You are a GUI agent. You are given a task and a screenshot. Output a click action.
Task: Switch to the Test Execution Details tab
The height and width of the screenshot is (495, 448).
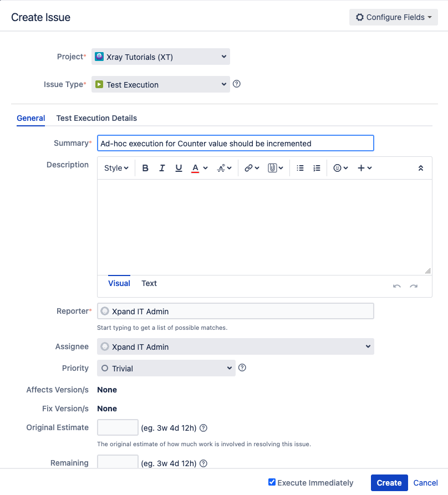tap(96, 118)
